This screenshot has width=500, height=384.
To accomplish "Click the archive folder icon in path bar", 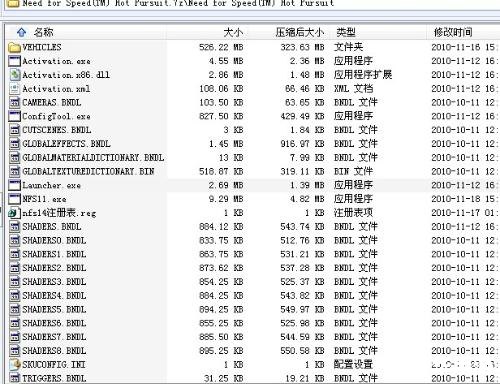I will [13, 3].
